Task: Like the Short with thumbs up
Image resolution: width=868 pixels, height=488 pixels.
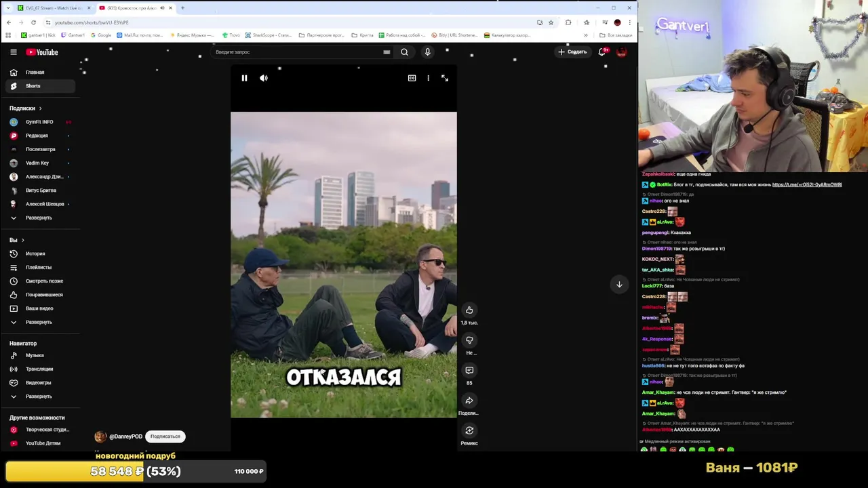Action: tap(469, 310)
